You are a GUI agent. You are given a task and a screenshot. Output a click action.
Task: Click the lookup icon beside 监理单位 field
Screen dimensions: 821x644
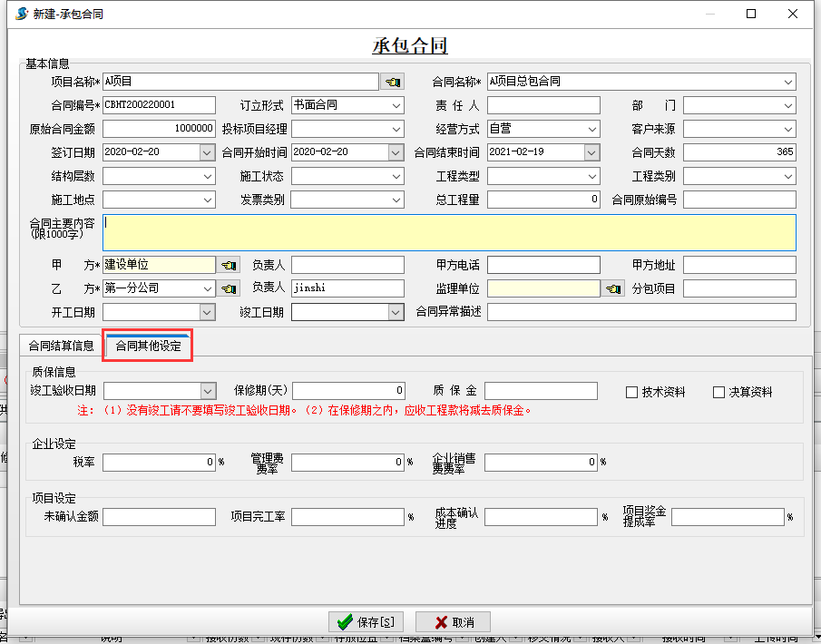click(614, 288)
